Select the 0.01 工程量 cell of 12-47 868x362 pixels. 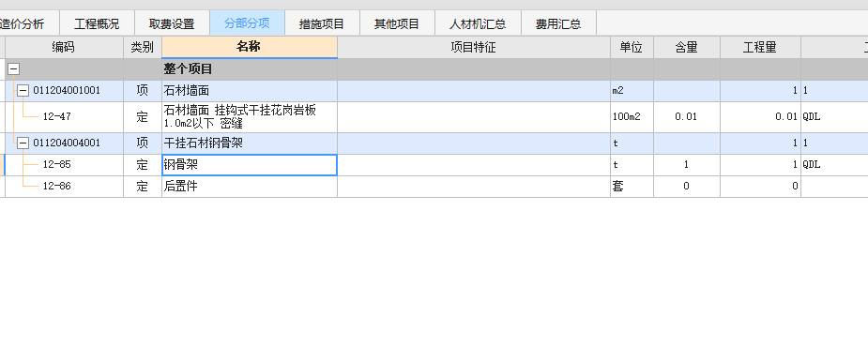tap(760, 117)
